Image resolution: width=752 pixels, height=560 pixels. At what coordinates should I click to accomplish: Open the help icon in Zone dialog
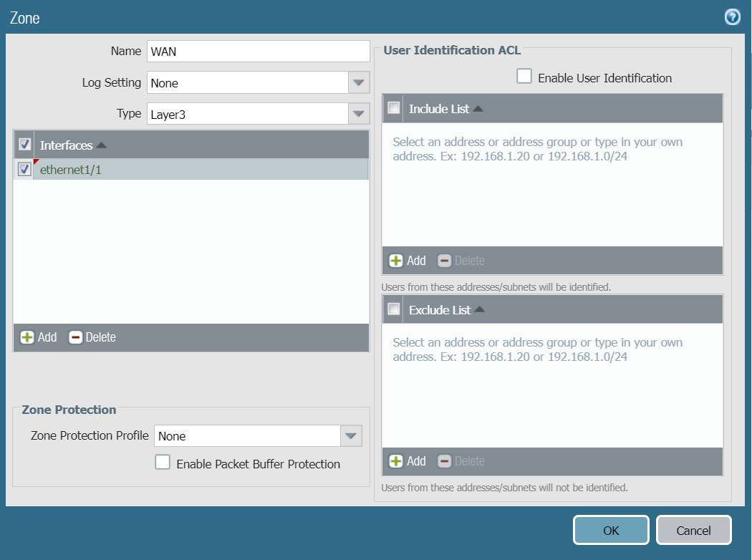(732, 17)
